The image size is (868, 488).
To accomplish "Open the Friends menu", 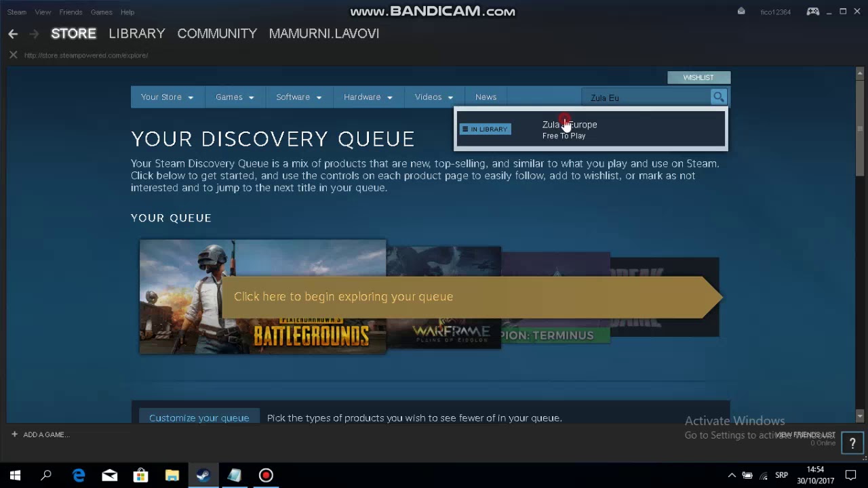I will (x=71, y=12).
